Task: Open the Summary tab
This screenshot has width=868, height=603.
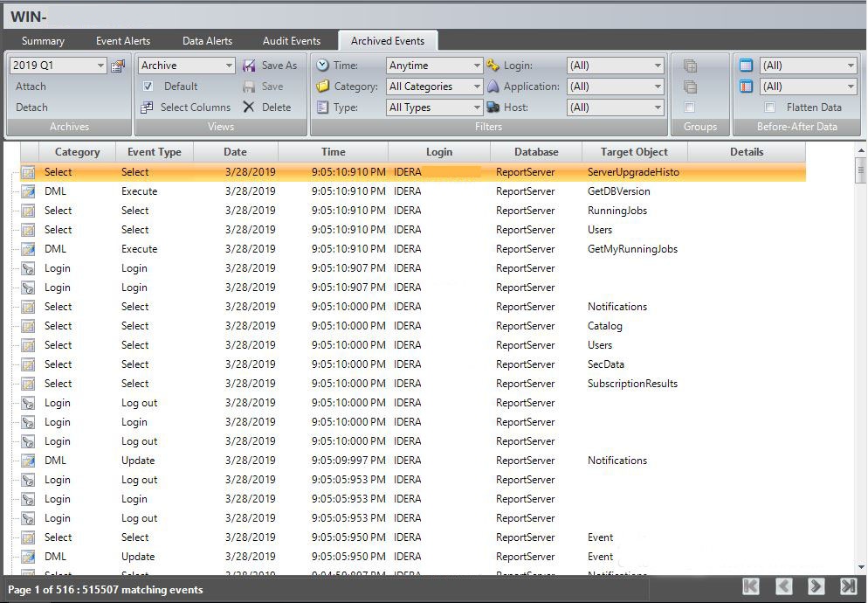Action: click(43, 41)
